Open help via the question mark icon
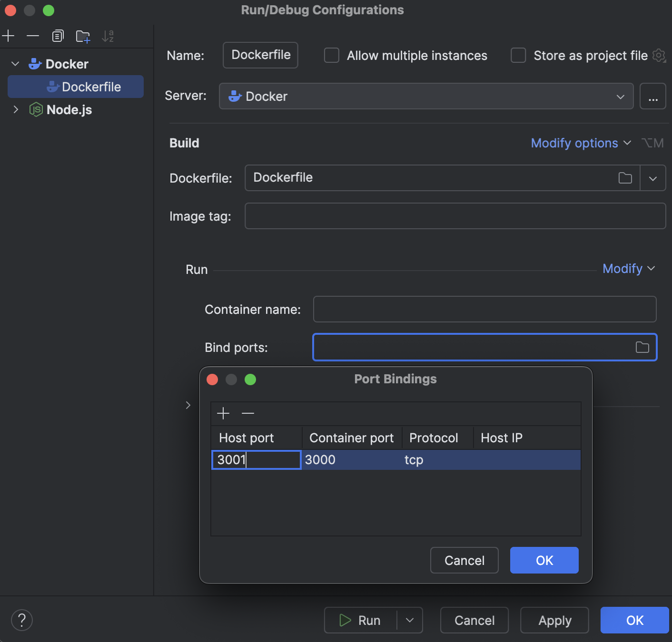 click(x=21, y=620)
